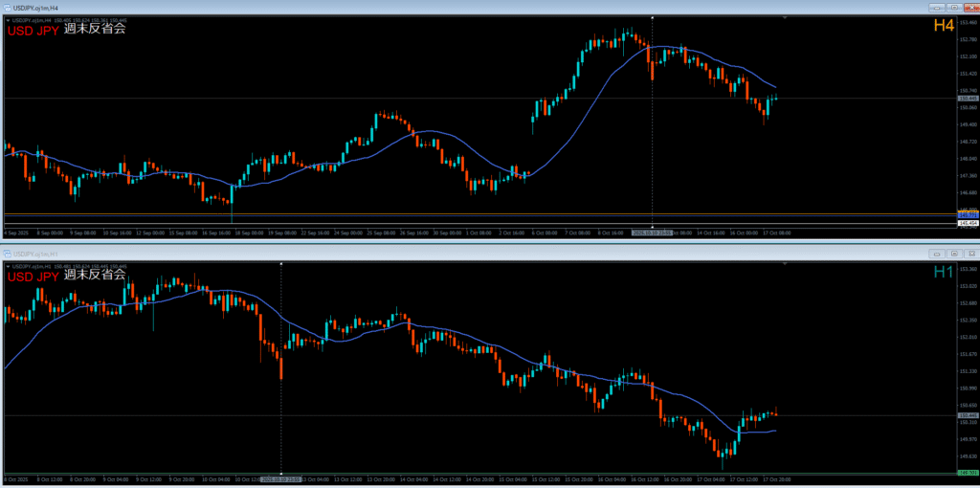980x488 pixels.
Task: Select the orange H4 timeframe label
Action: coord(944,26)
